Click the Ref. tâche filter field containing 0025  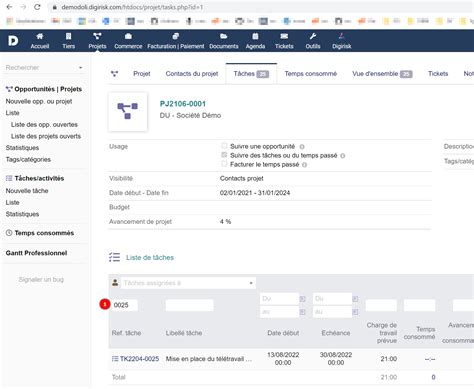pyautogui.click(x=124, y=305)
